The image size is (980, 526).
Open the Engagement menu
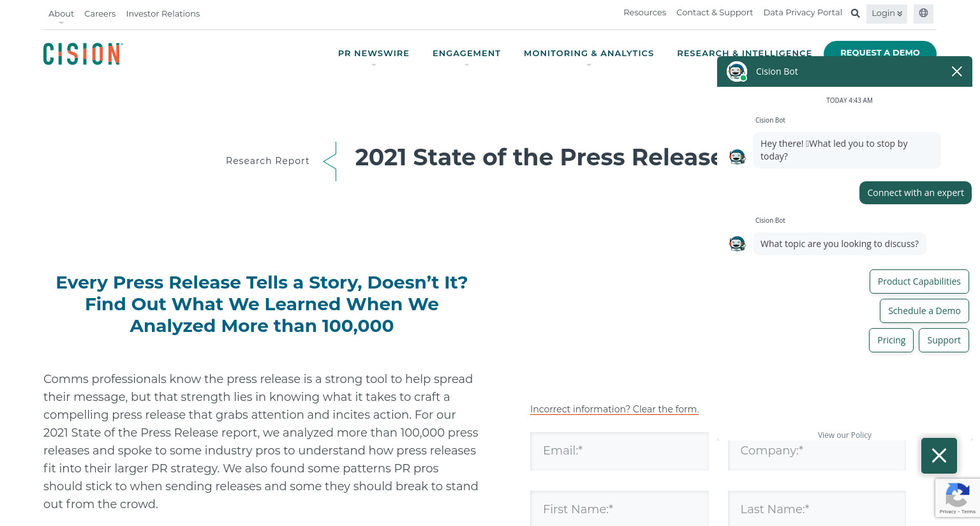(x=466, y=54)
